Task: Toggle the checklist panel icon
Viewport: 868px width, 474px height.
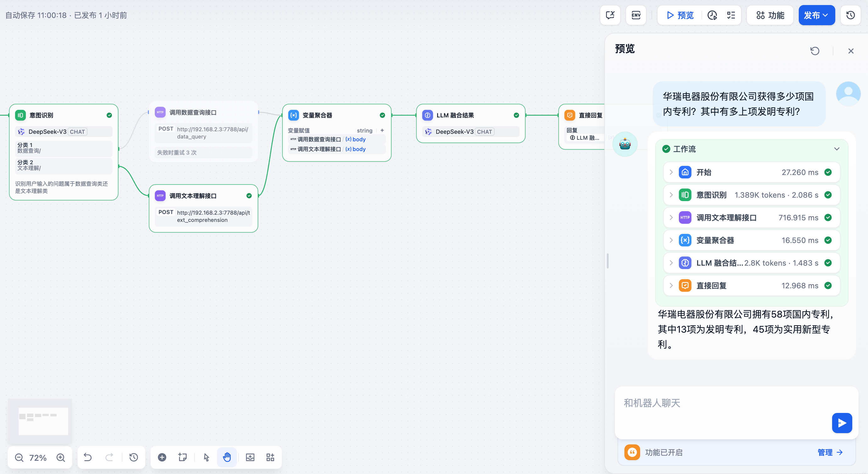Action: 731,15
